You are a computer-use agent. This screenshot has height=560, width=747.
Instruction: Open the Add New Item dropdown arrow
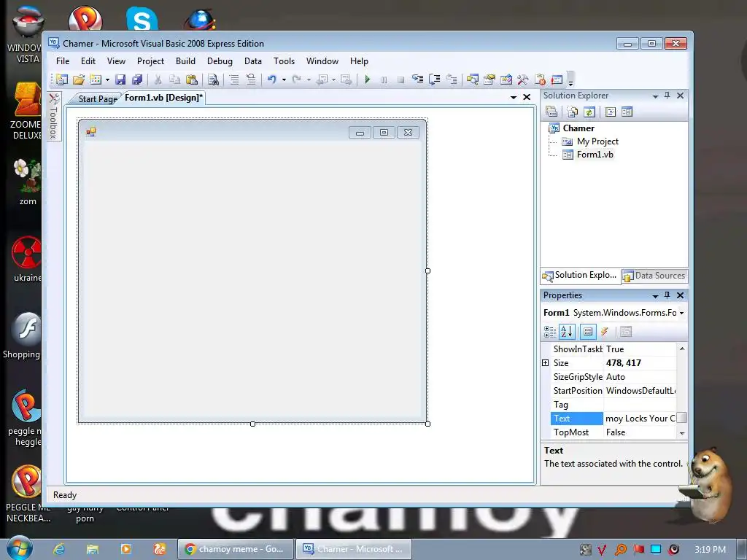[107, 79]
